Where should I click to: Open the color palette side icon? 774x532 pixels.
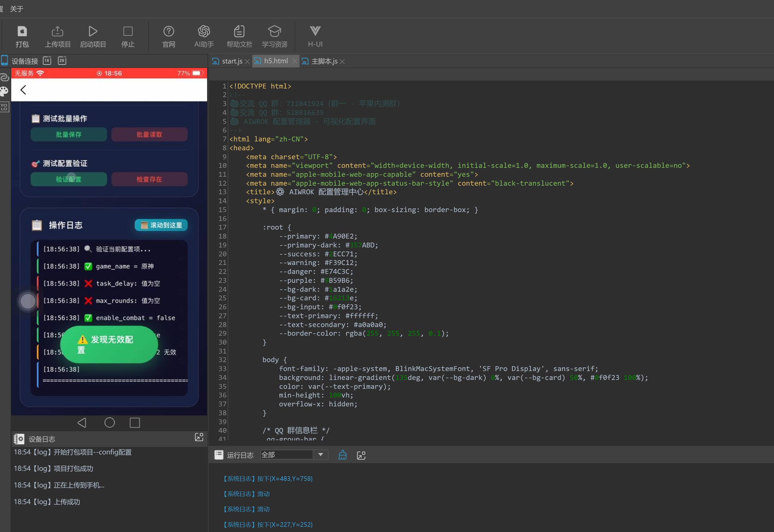tap(4, 91)
